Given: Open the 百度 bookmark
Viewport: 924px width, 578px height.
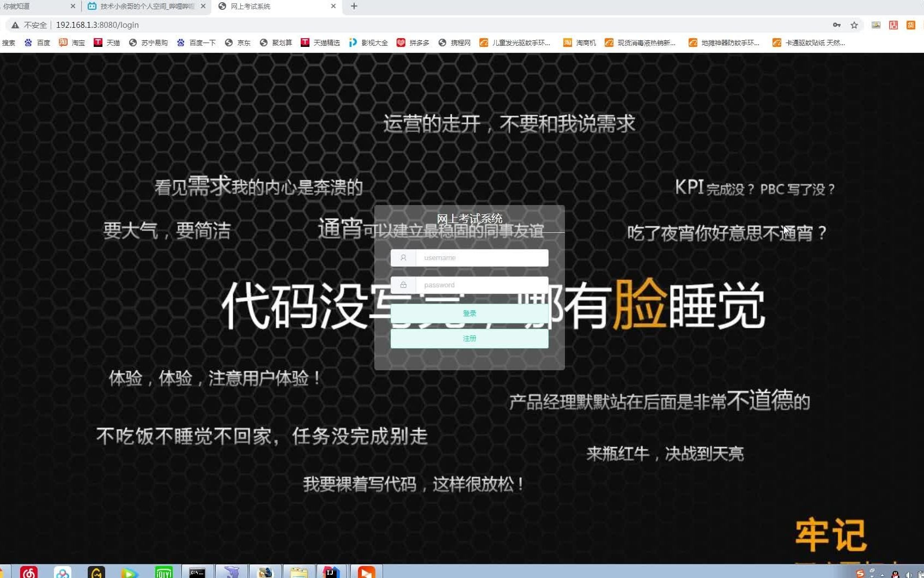Looking at the screenshot, I should [37, 43].
